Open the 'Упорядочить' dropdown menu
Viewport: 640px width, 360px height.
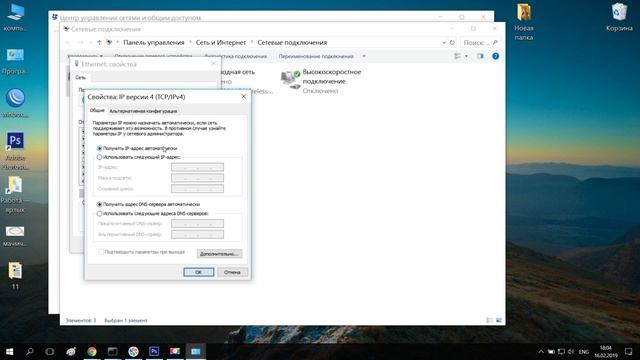click(85, 56)
